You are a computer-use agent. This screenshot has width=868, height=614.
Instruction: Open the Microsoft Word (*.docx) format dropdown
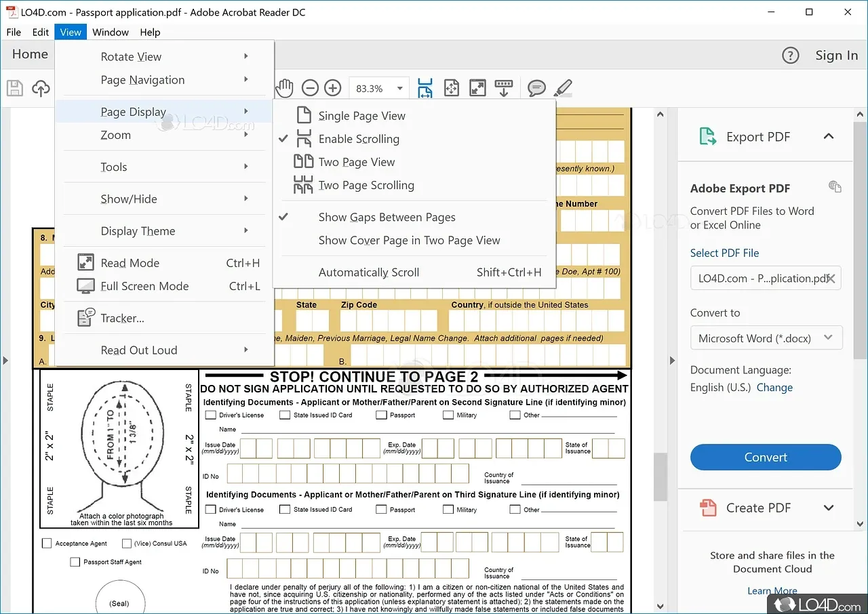coord(766,338)
